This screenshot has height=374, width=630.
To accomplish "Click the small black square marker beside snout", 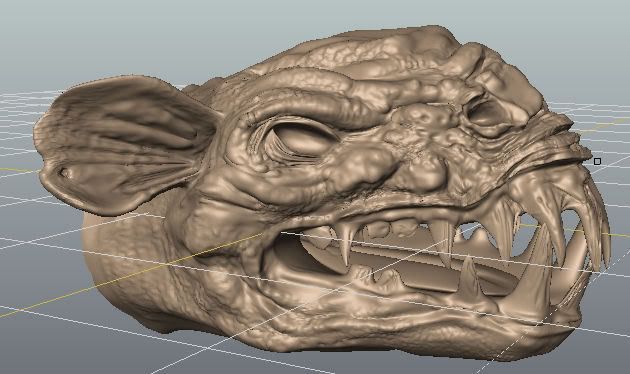I will click(x=597, y=161).
